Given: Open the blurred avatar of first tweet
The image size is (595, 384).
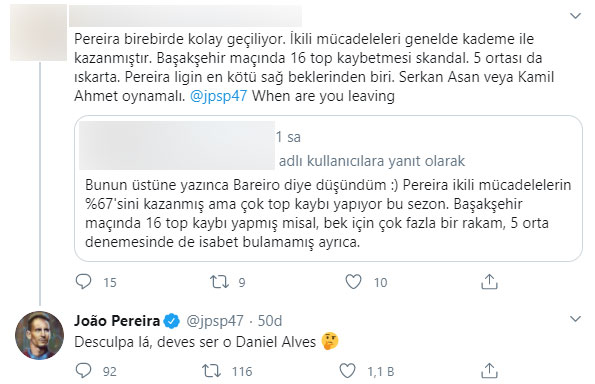Looking at the screenshot, I should pyautogui.click(x=38, y=33).
